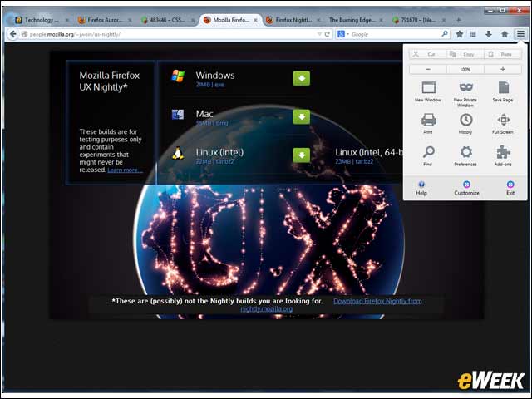Reset zoom via 100% button

[465, 69]
